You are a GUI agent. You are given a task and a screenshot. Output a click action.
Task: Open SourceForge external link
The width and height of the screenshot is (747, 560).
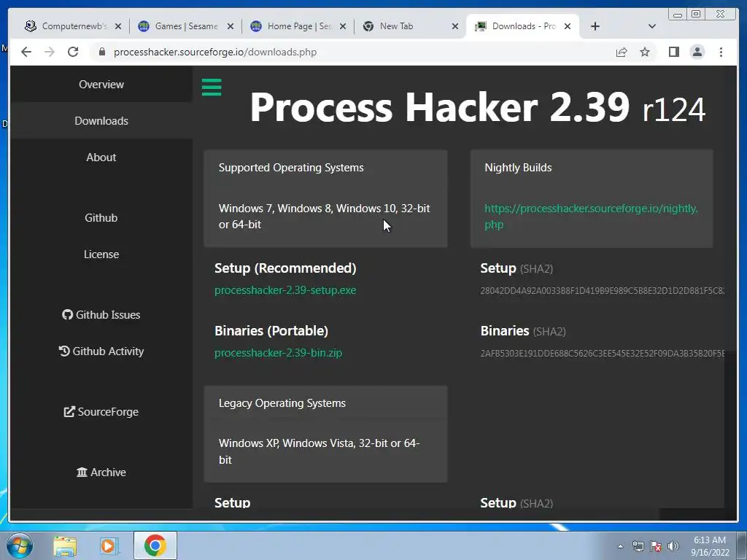pyautogui.click(x=101, y=411)
